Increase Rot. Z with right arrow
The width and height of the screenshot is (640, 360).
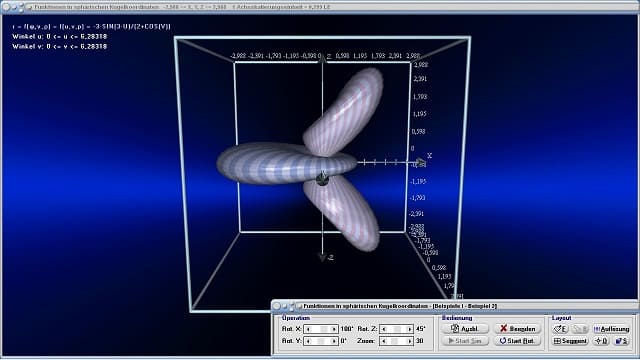409,329
